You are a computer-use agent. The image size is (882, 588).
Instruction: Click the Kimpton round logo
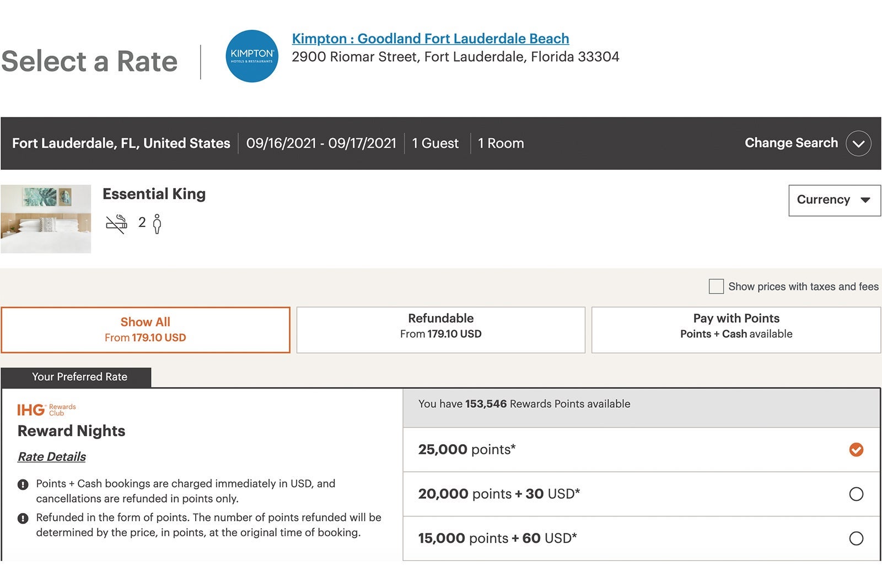pyautogui.click(x=252, y=56)
